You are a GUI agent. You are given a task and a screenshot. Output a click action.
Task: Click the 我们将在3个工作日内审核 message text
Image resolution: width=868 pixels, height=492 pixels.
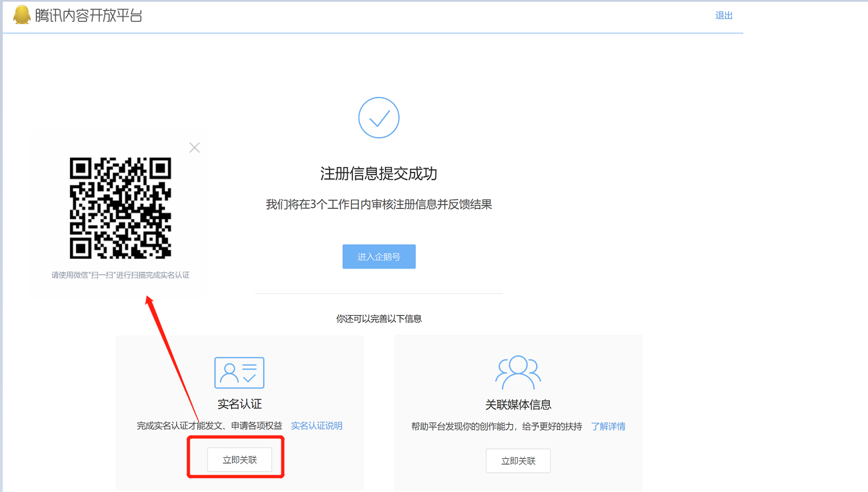click(x=379, y=204)
